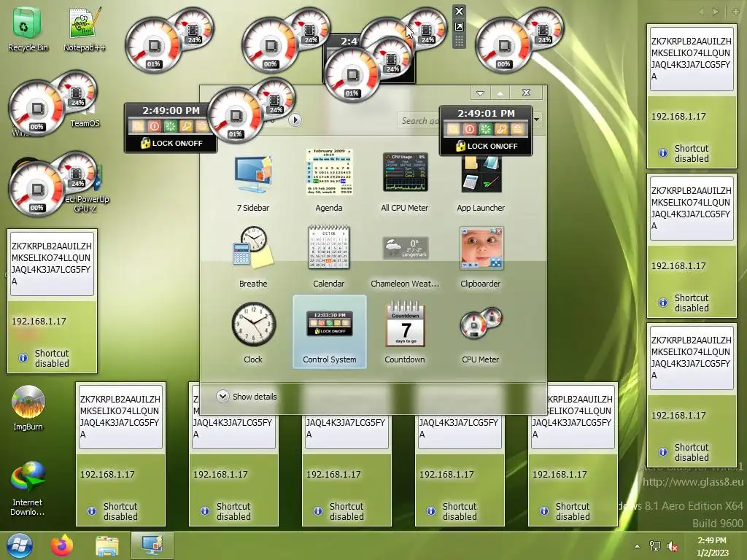The width and height of the screenshot is (747, 560).
Task: Open the ImgBurn desktop shortcut
Action: [28, 408]
